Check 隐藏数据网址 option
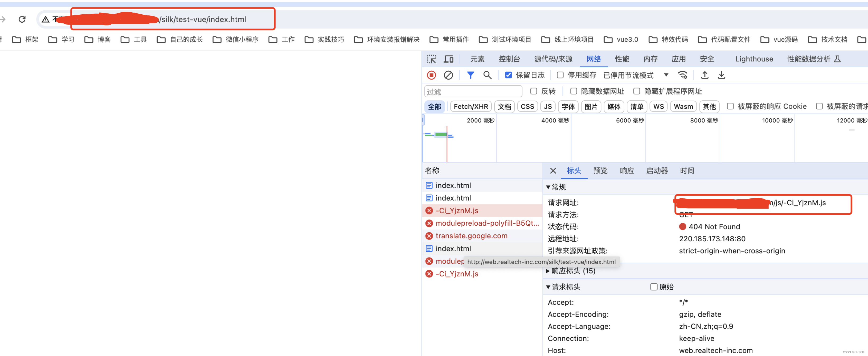 pos(574,91)
